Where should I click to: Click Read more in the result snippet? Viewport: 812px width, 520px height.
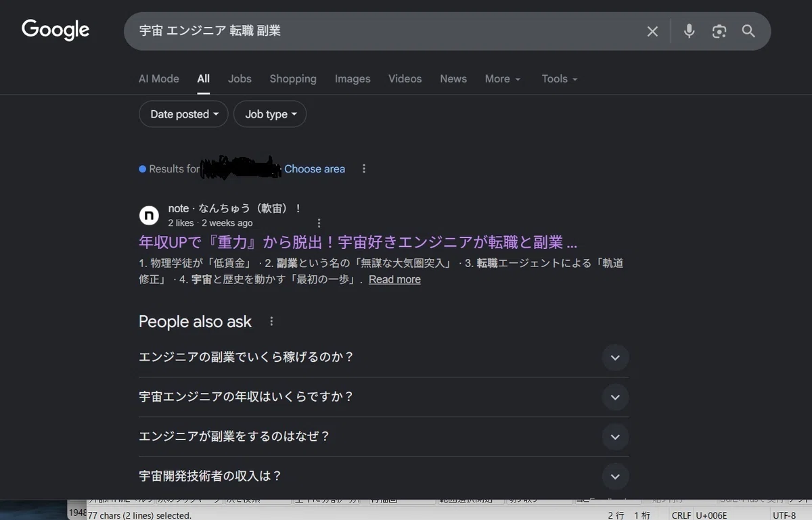point(394,279)
